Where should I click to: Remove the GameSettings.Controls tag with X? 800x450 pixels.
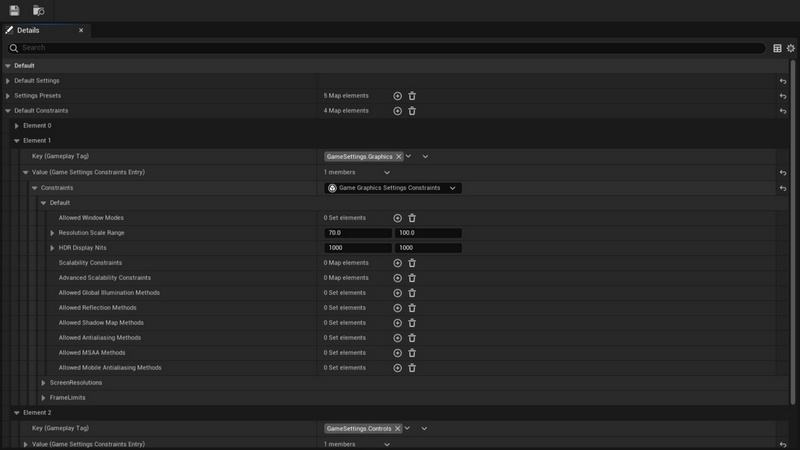tap(397, 429)
